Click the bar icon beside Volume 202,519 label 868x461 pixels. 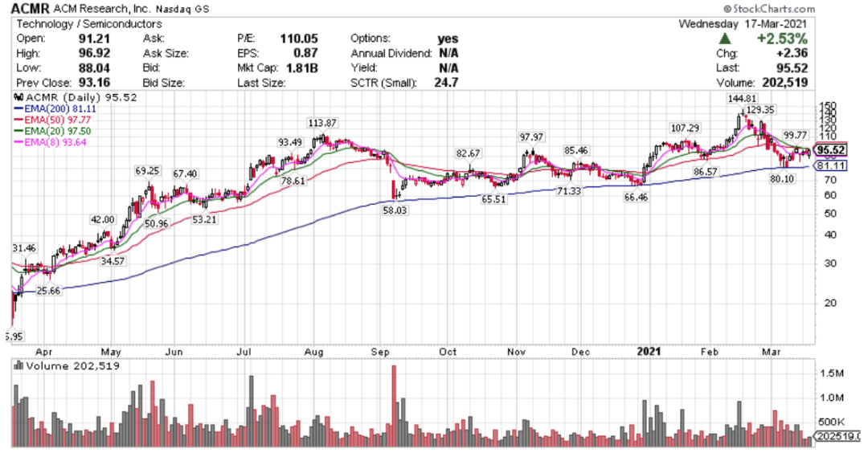18,365
